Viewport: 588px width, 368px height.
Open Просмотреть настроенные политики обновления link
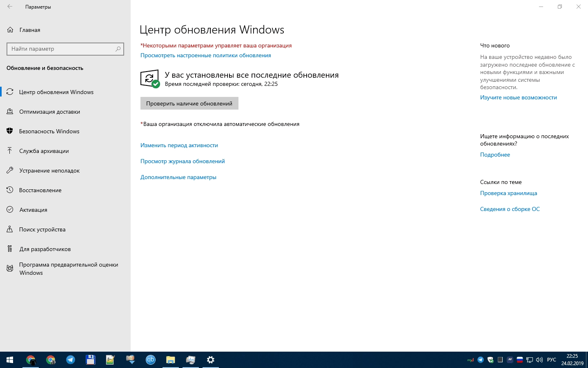point(205,55)
